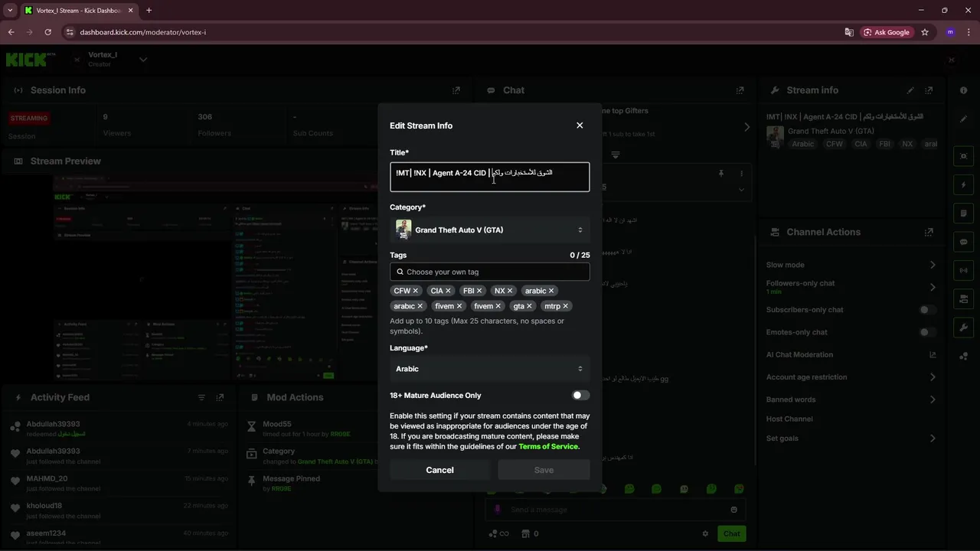Pop out the Channel Actions panel
Viewport: 980px width, 551px height.
tap(929, 232)
